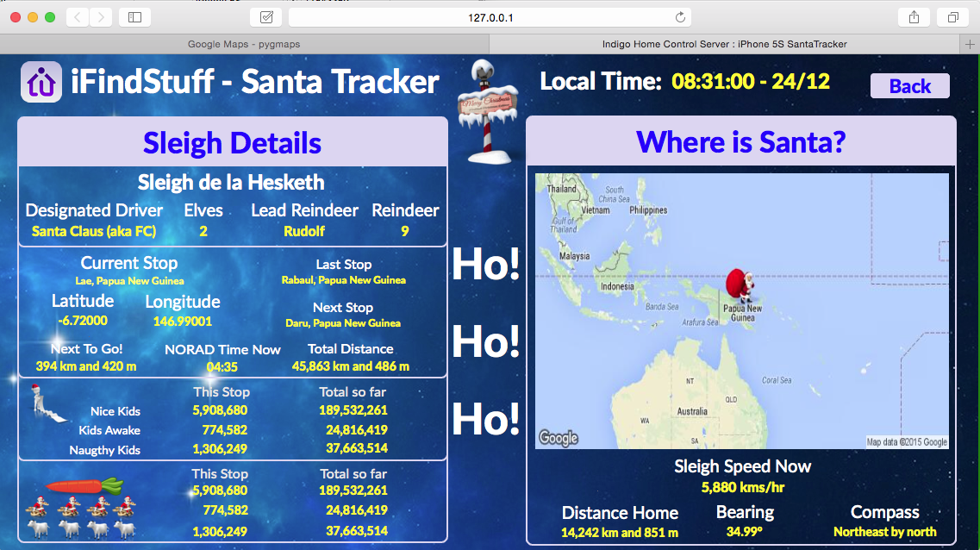Click the Nice Kids label

pos(115,411)
